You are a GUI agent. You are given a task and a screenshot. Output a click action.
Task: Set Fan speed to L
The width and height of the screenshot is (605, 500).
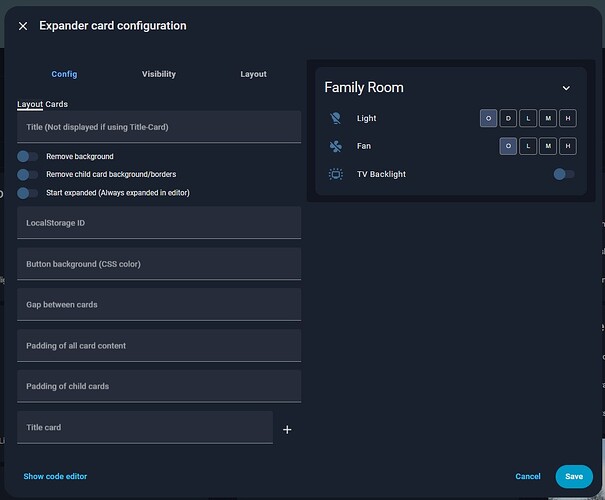(x=528, y=146)
